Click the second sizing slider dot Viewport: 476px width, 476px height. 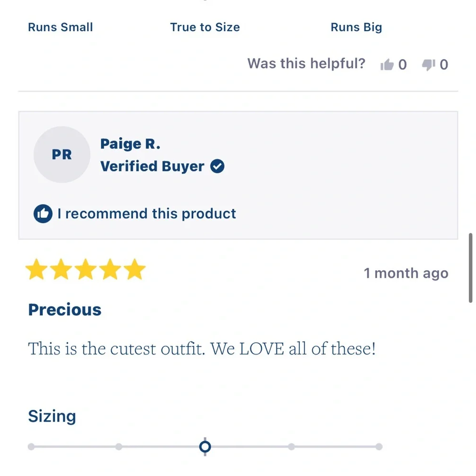[119, 446]
